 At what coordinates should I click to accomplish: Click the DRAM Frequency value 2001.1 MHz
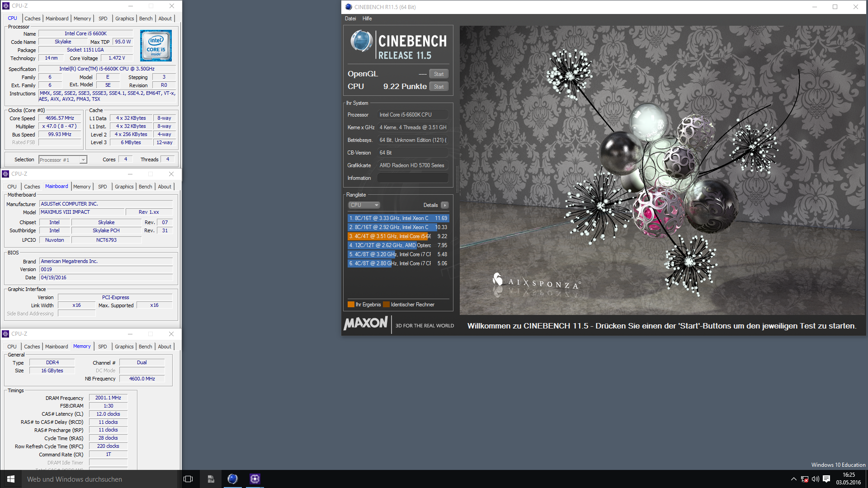pyautogui.click(x=108, y=398)
